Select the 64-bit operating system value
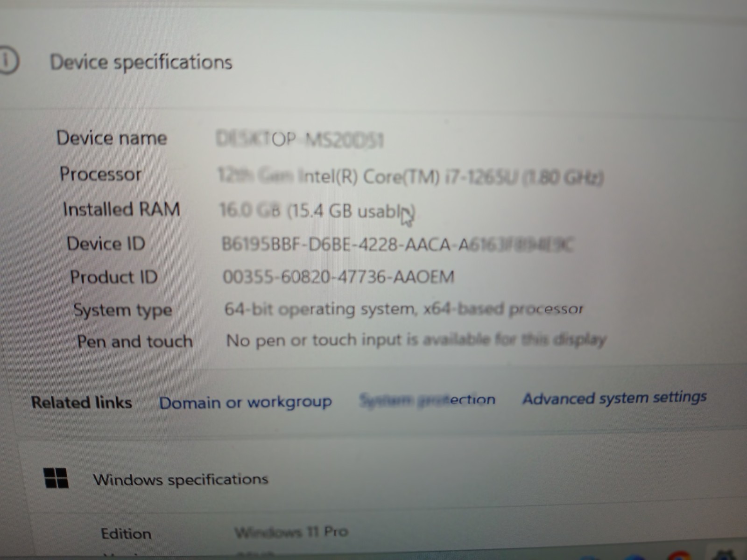 coord(404,309)
